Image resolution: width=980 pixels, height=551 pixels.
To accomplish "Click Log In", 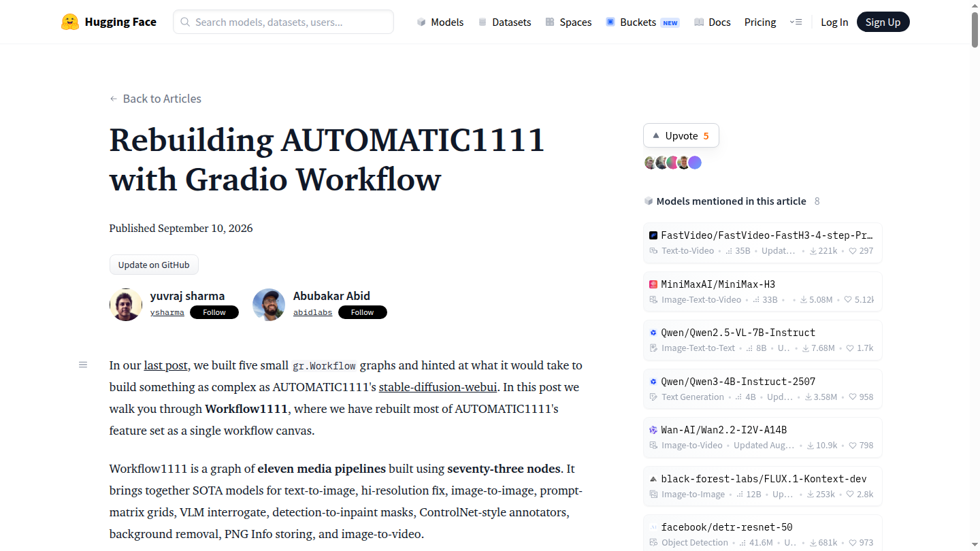I will point(834,22).
